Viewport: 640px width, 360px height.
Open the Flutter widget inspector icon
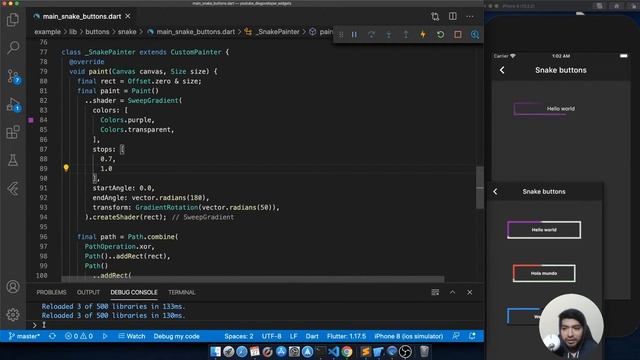click(475, 35)
